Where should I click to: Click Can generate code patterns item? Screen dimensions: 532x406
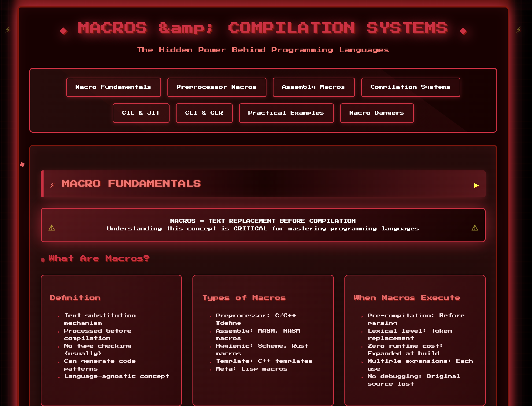(x=100, y=365)
